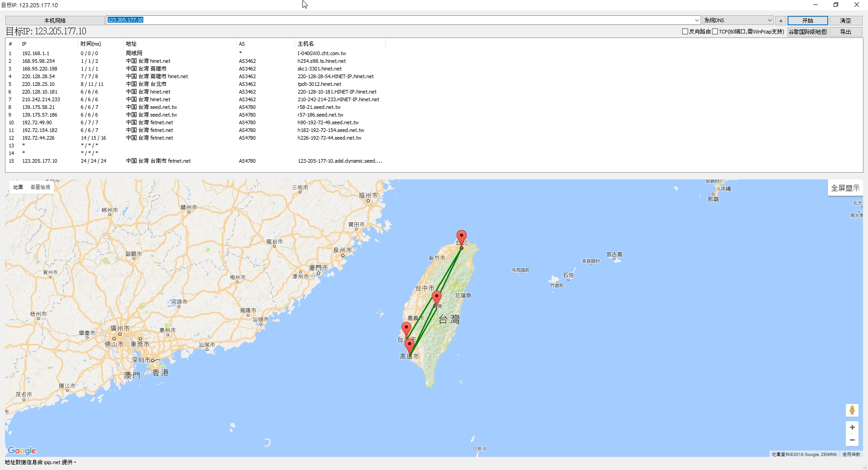The height and width of the screenshot is (470, 868).
Task: Click the # column header
Action: pyautogui.click(x=13, y=44)
